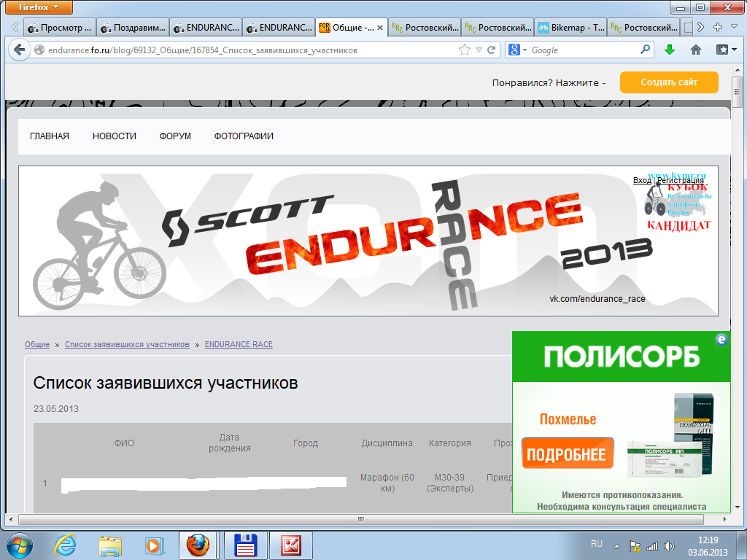Image resolution: width=747 pixels, height=560 pixels.
Task: Click the horizontal scrollbar at page bottom
Action: pyautogui.click(x=361, y=519)
